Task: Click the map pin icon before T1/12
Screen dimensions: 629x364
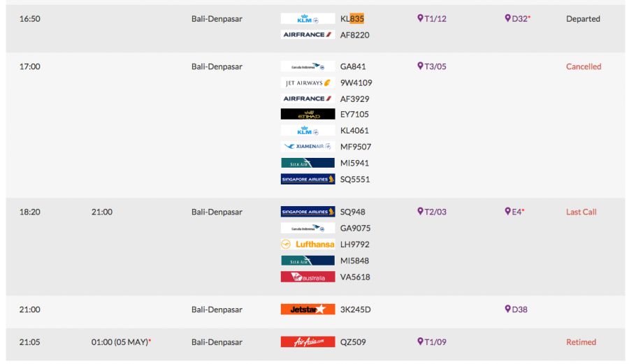Action: coord(420,18)
